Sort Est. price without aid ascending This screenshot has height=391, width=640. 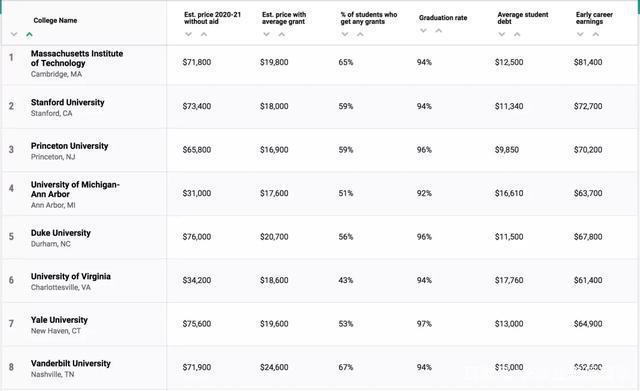click(x=204, y=34)
